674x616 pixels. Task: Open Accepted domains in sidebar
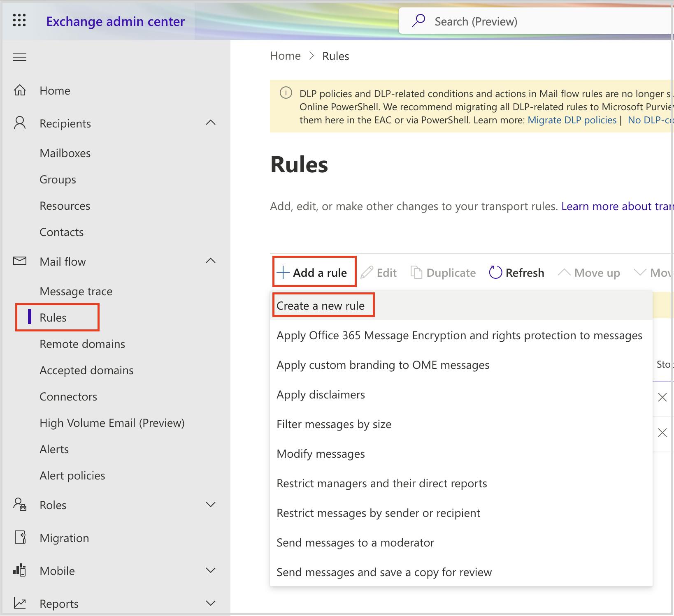[86, 370]
